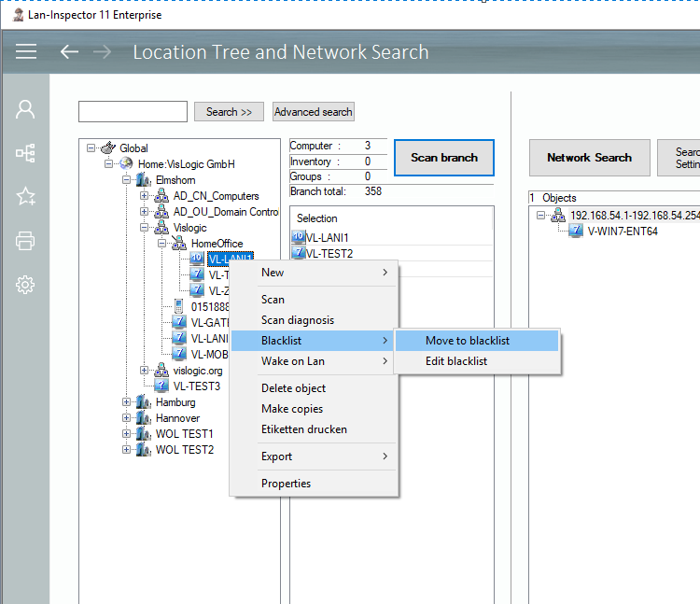Open the network tree sidebar icon
This screenshot has width=700, height=604.
tap(25, 152)
